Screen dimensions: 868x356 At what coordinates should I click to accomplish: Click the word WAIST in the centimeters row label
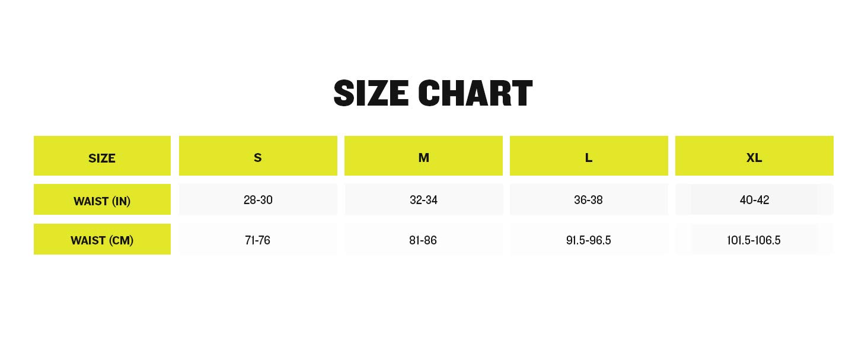point(88,240)
